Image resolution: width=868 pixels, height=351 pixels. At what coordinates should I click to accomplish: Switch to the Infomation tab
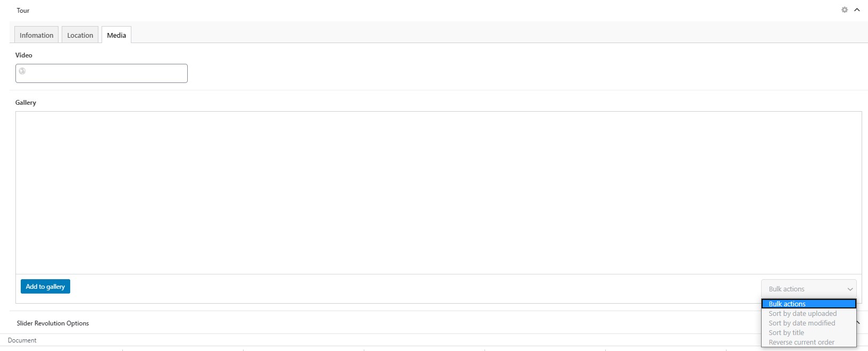click(36, 35)
